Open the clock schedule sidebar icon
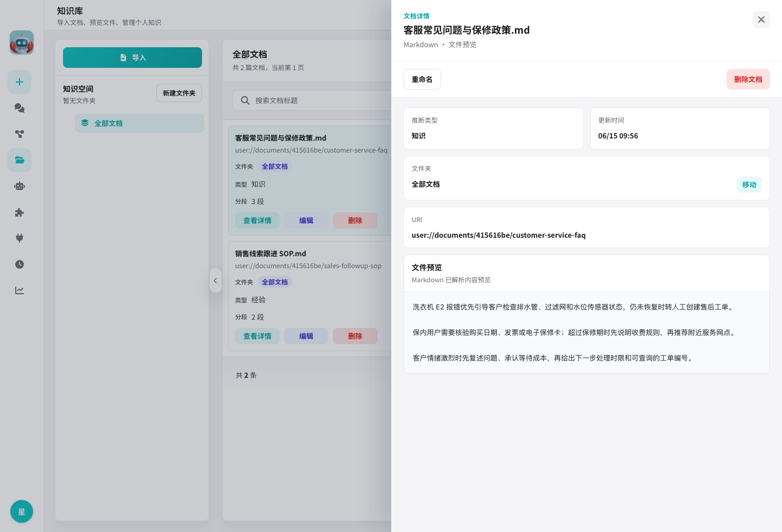The image size is (782, 532). [20, 264]
